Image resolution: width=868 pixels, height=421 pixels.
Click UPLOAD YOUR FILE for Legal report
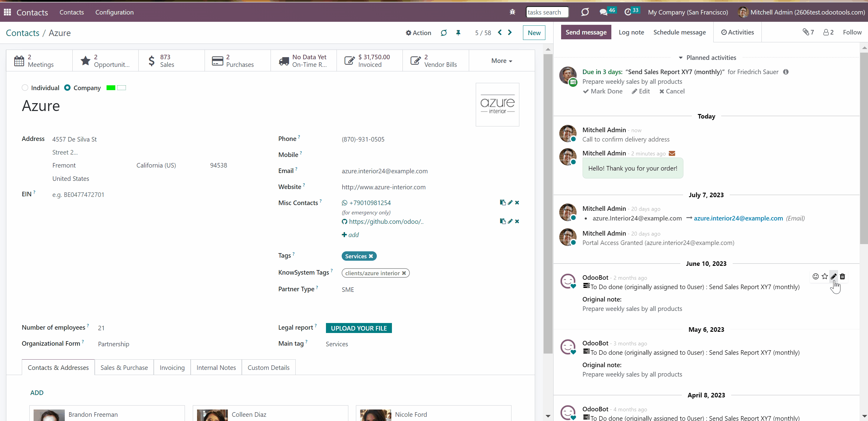pyautogui.click(x=359, y=328)
